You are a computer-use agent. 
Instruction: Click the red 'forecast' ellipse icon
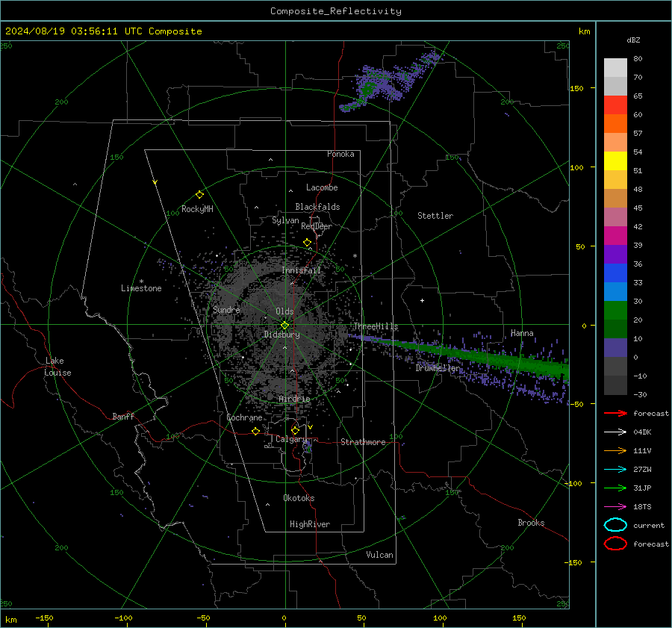615,544
